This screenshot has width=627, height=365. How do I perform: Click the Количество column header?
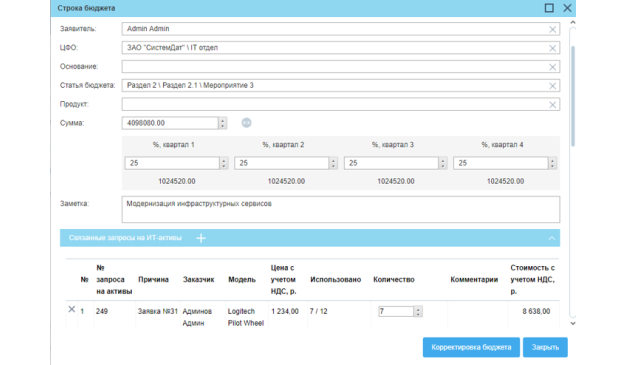tap(394, 279)
